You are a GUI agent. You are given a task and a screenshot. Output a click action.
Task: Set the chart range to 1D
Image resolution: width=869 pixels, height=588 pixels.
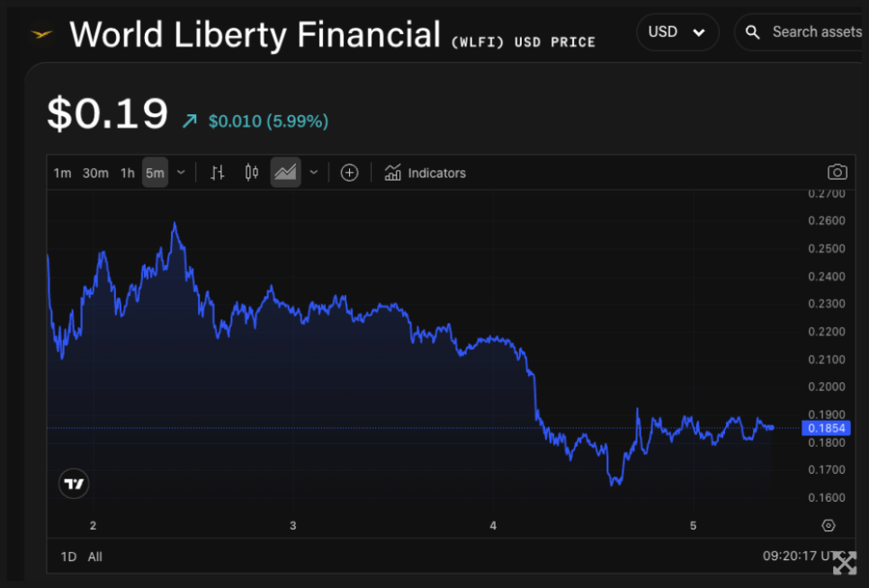click(x=68, y=557)
